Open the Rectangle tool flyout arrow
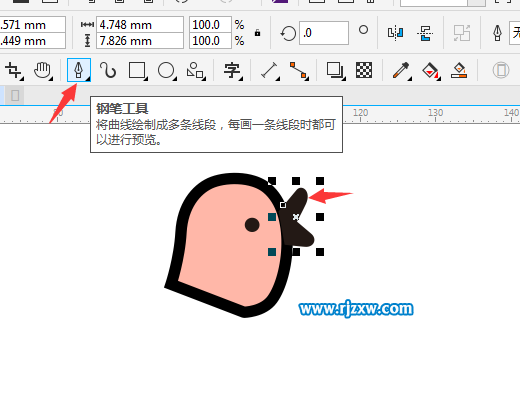 coord(146,79)
